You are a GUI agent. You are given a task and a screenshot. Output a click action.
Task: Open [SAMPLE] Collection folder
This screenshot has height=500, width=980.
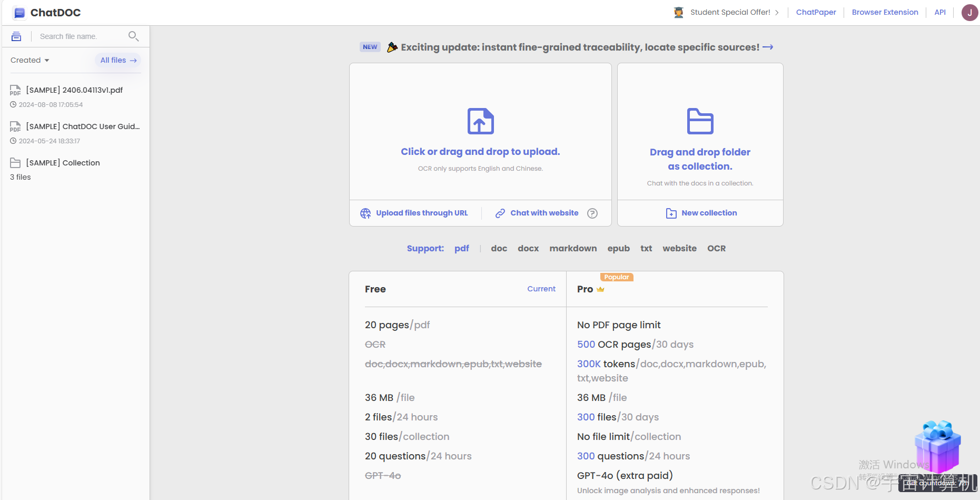pos(63,163)
